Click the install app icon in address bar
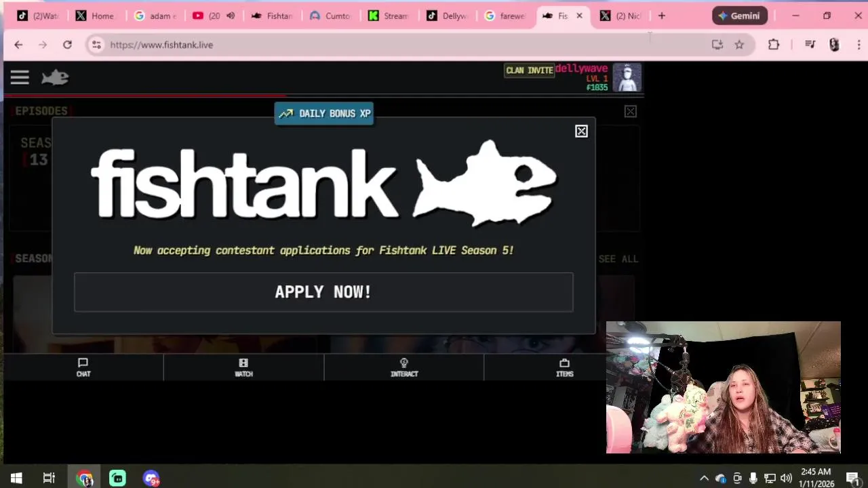 [717, 45]
